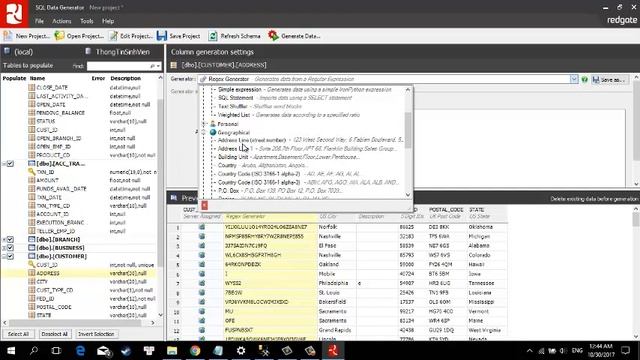This screenshot has height=360, width=640.
Task: Click the Open Project toolbar icon
Action: tap(60, 36)
